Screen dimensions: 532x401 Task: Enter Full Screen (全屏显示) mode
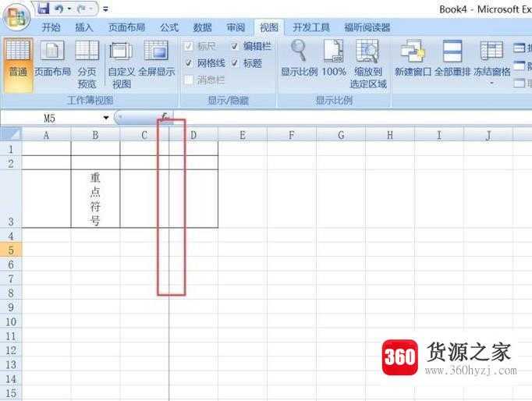click(x=157, y=59)
